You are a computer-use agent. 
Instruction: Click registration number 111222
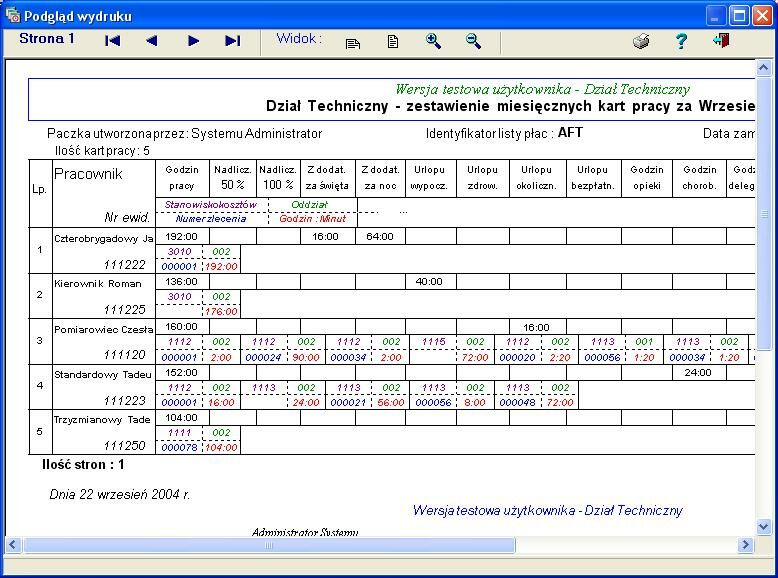click(x=125, y=264)
